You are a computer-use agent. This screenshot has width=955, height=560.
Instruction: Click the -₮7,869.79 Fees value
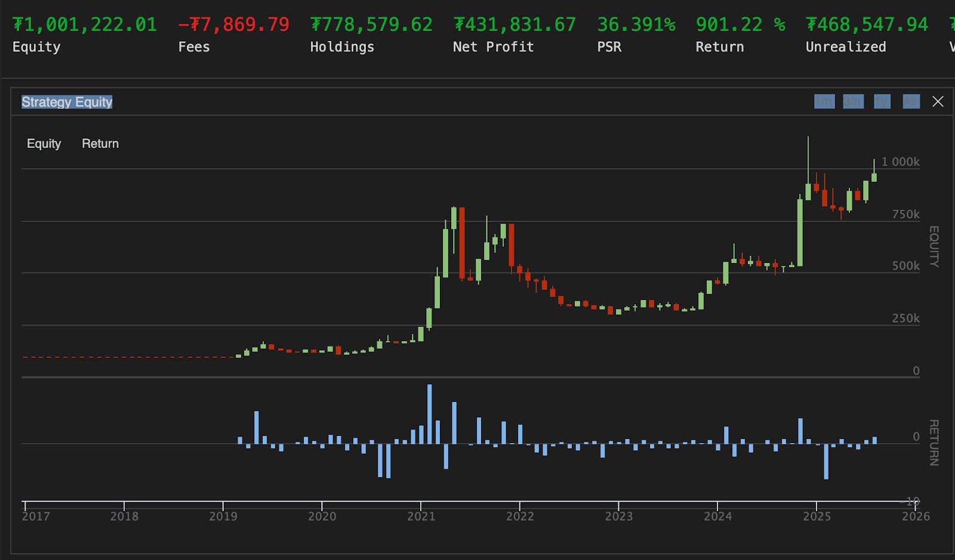[x=233, y=24]
